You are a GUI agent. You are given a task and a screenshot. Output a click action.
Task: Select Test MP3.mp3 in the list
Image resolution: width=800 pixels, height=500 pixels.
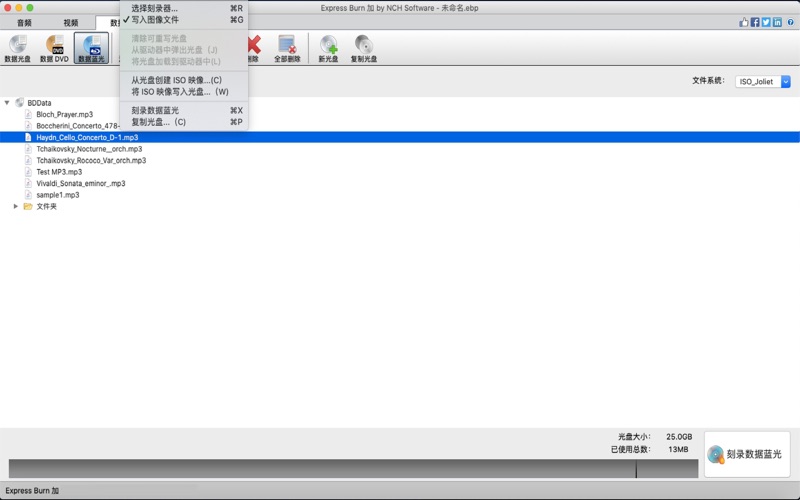59,172
